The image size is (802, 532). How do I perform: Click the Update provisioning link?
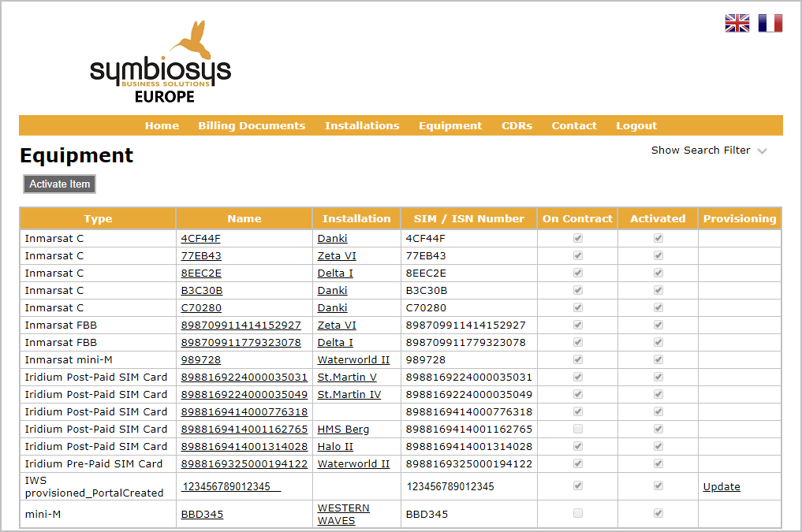coord(722,486)
